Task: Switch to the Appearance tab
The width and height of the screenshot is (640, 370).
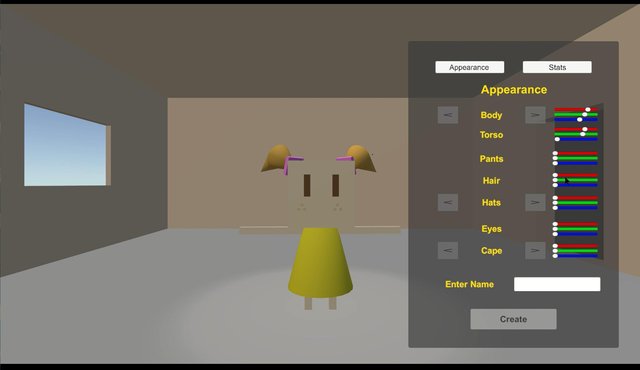Action: tap(469, 67)
